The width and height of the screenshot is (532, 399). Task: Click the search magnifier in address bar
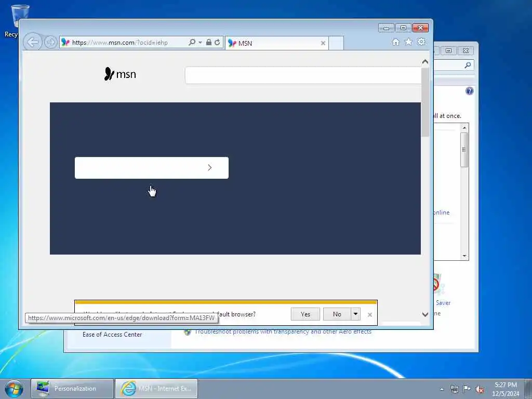[x=192, y=42]
